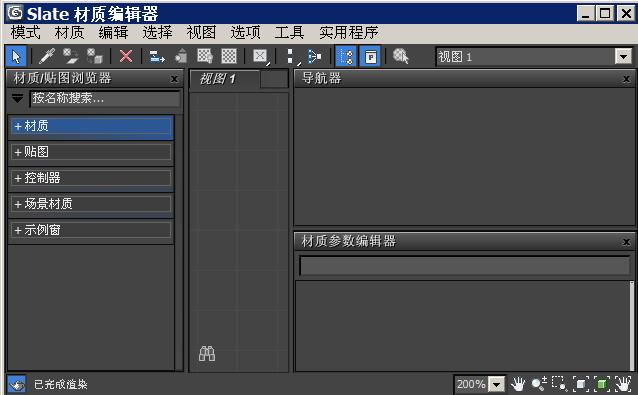Screen dimensions: 638x395
Task: Click Move Children toolbar icon
Action: pos(157,56)
